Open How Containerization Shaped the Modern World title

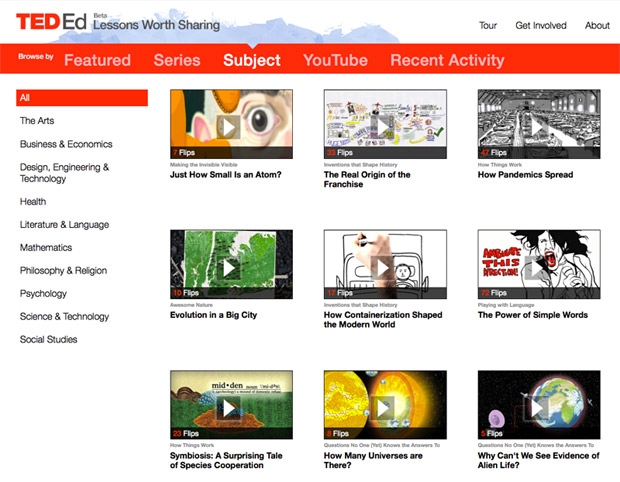(x=383, y=319)
